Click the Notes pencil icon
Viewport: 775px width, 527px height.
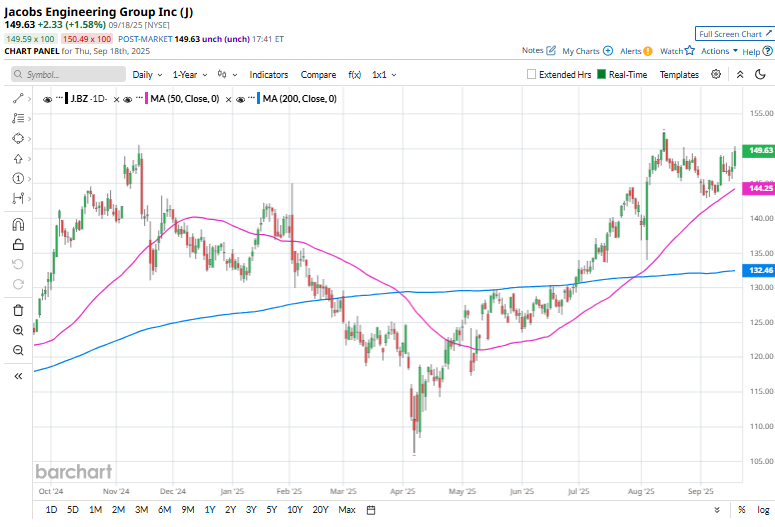click(551, 50)
